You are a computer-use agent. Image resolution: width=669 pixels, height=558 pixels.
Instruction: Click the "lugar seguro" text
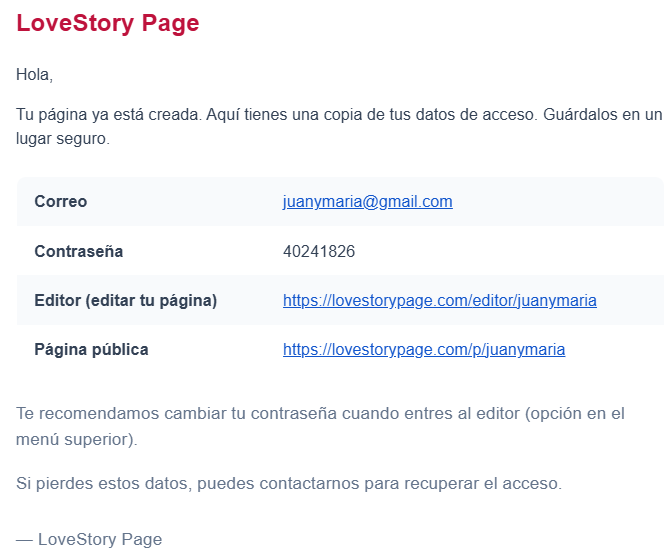(61, 139)
